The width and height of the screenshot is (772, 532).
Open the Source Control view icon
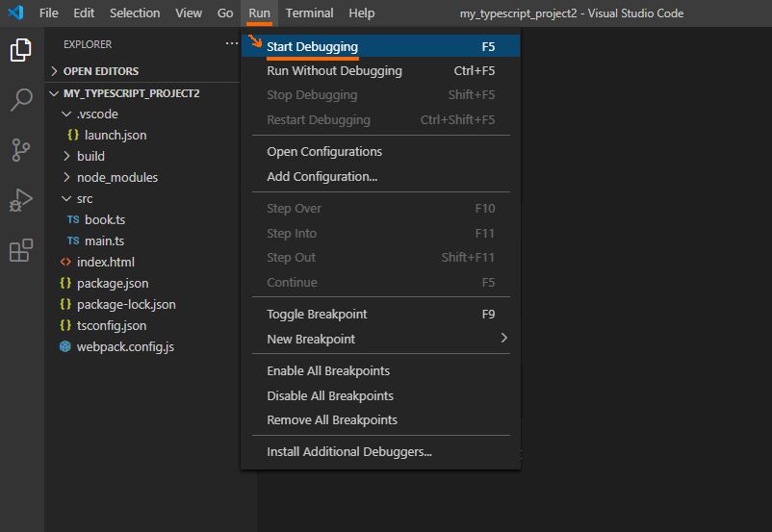(x=21, y=150)
